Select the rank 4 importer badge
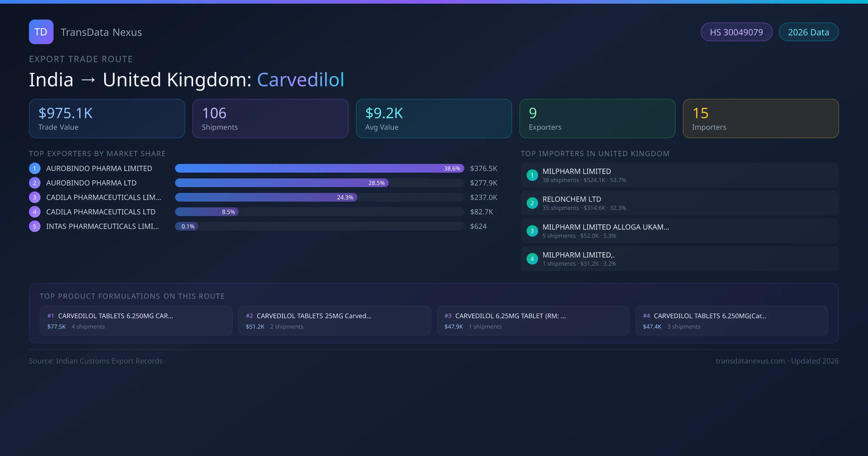The width and height of the screenshot is (868, 456). [x=532, y=258]
